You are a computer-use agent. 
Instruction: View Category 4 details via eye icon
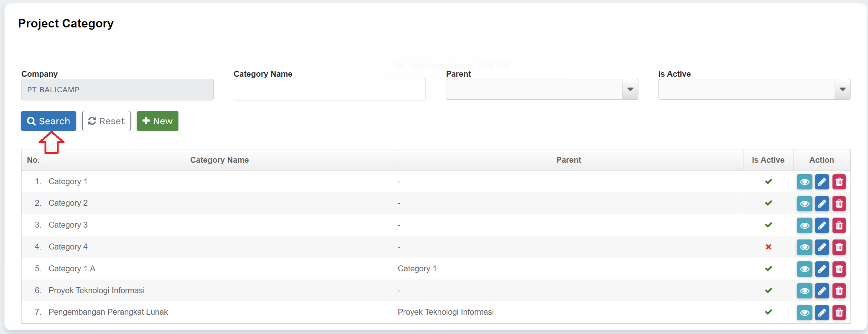[804, 247]
